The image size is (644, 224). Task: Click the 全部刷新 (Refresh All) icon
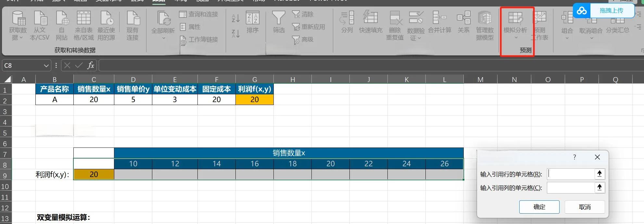(x=163, y=19)
